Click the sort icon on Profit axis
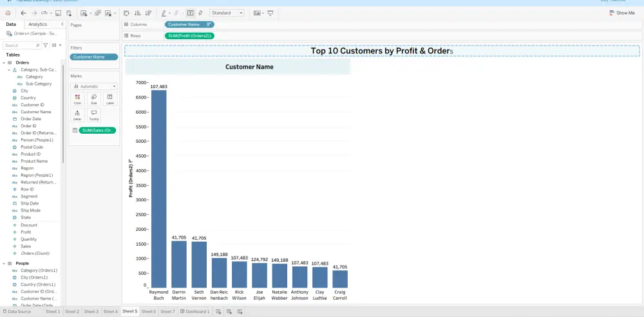The image size is (644, 317). (131, 161)
